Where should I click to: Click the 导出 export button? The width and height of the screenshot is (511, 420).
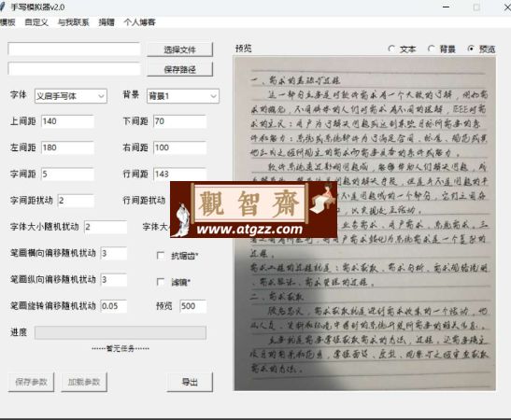coord(190,382)
